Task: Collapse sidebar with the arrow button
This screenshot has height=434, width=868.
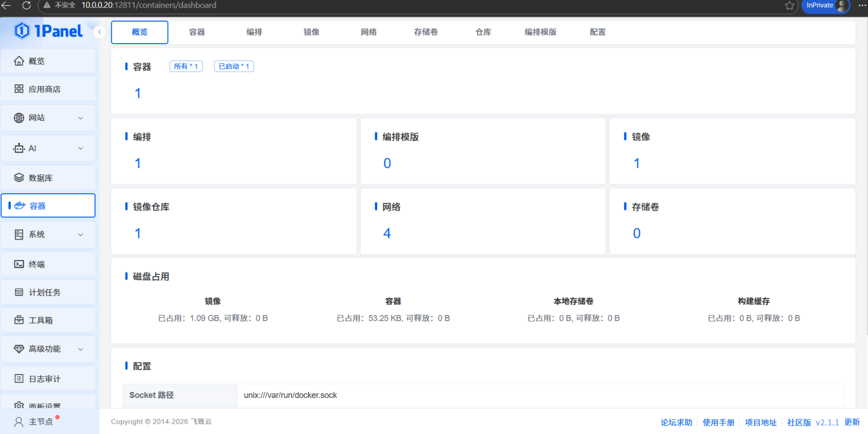Action: tap(99, 32)
